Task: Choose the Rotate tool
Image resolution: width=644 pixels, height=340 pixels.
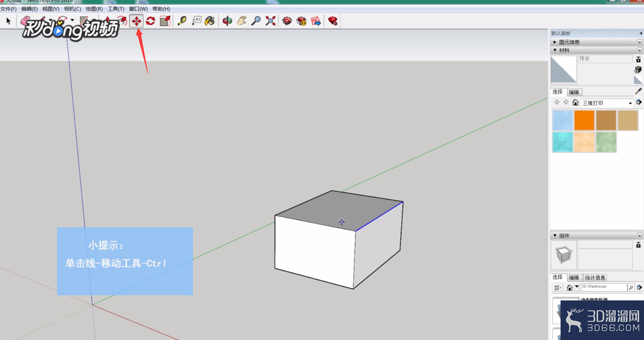Action: pyautogui.click(x=151, y=21)
